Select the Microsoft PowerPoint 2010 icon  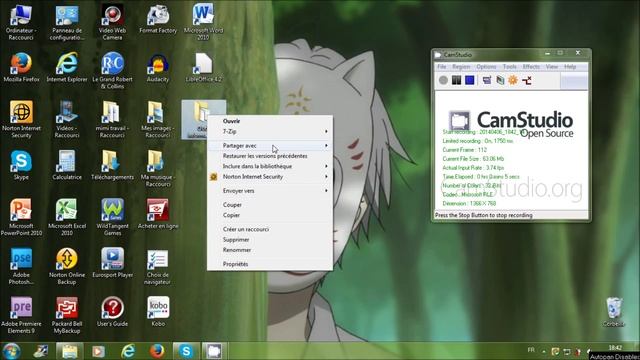point(21,217)
